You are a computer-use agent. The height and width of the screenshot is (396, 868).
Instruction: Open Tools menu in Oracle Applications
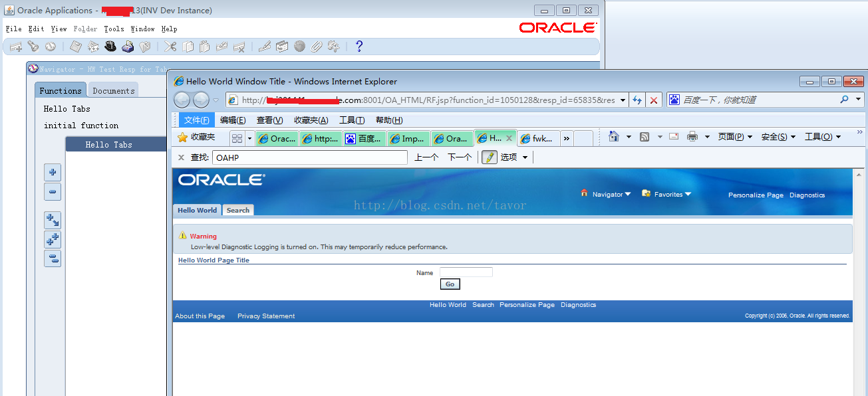point(114,29)
